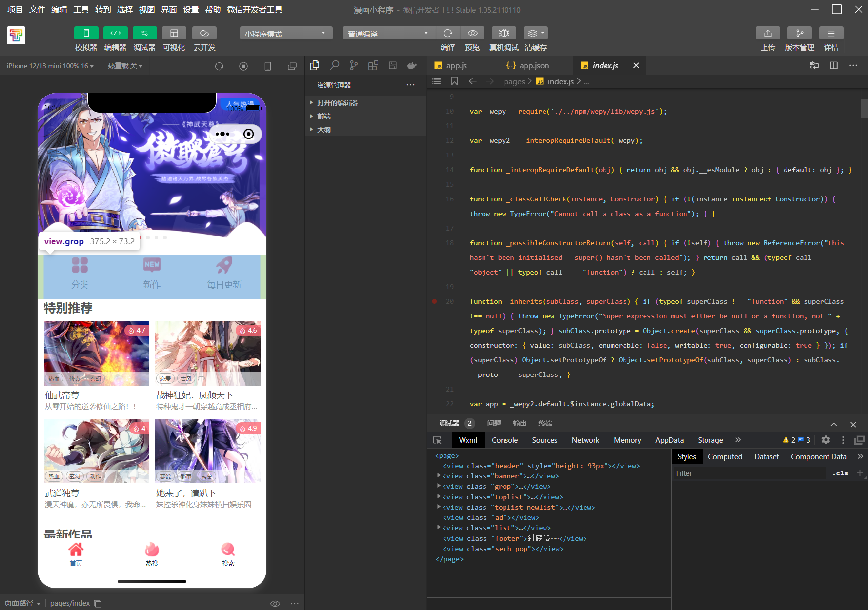The width and height of the screenshot is (868, 610).
Task: Close the index.js tab
Action: (636, 65)
